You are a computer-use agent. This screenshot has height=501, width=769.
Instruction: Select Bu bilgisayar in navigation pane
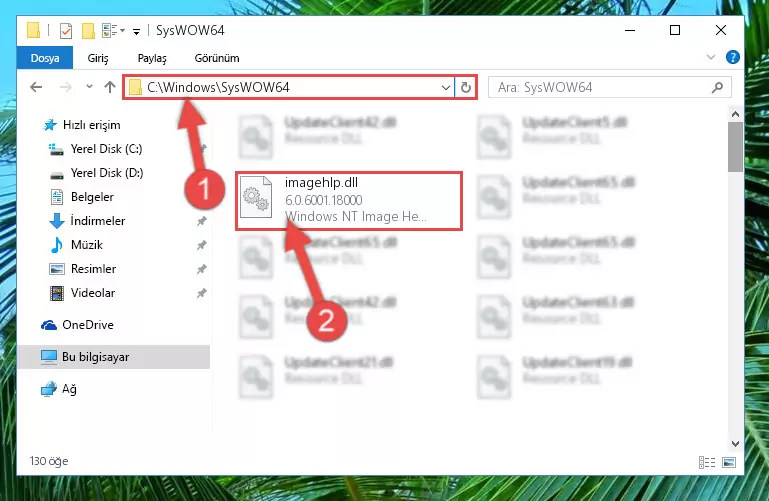coord(114,357)
